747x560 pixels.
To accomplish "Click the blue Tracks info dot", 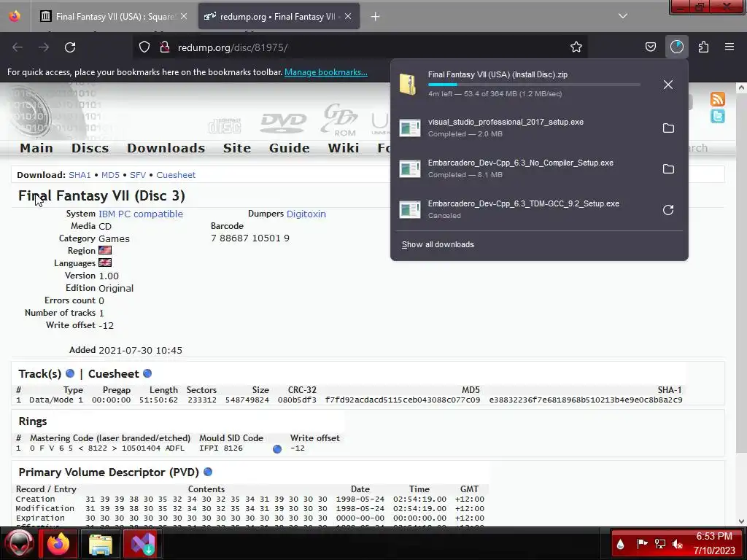I will pyautogui.click(x=70, y=373).
